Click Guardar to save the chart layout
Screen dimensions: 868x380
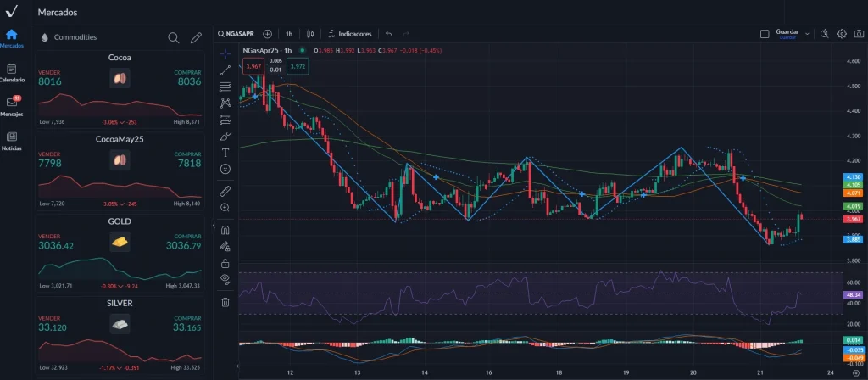pos(787,34)
